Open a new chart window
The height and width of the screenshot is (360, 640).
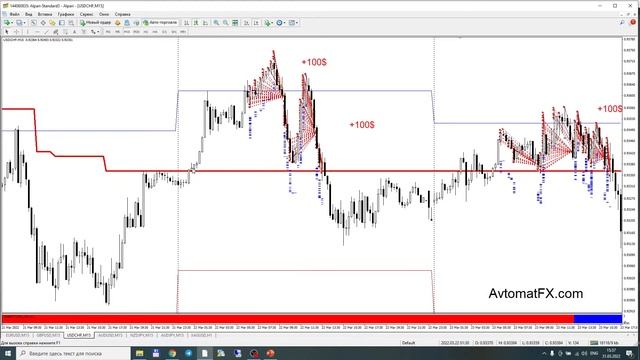[x=7, y=23]
